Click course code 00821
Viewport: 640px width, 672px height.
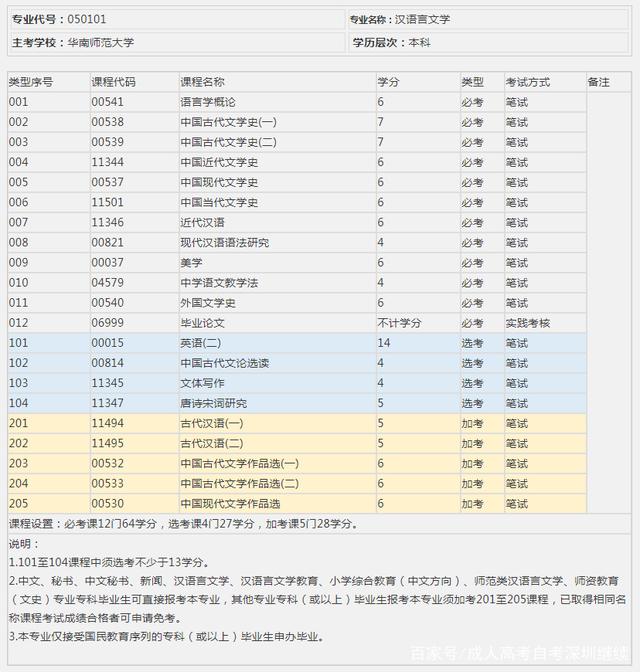point(107,243)
